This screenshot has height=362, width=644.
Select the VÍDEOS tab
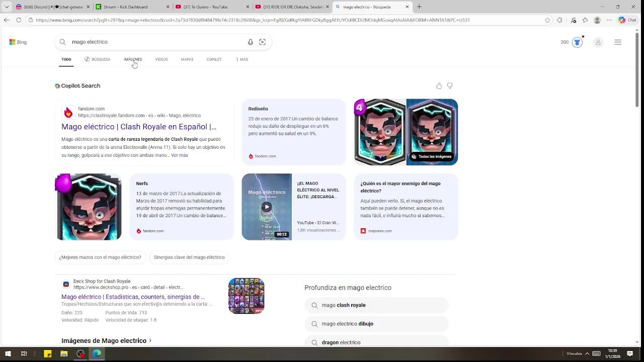[162, 59]
